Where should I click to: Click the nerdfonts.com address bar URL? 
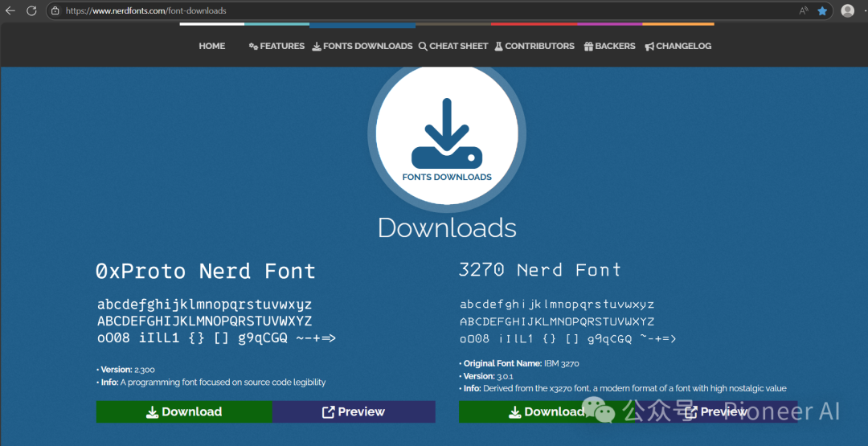click(145, 10)
